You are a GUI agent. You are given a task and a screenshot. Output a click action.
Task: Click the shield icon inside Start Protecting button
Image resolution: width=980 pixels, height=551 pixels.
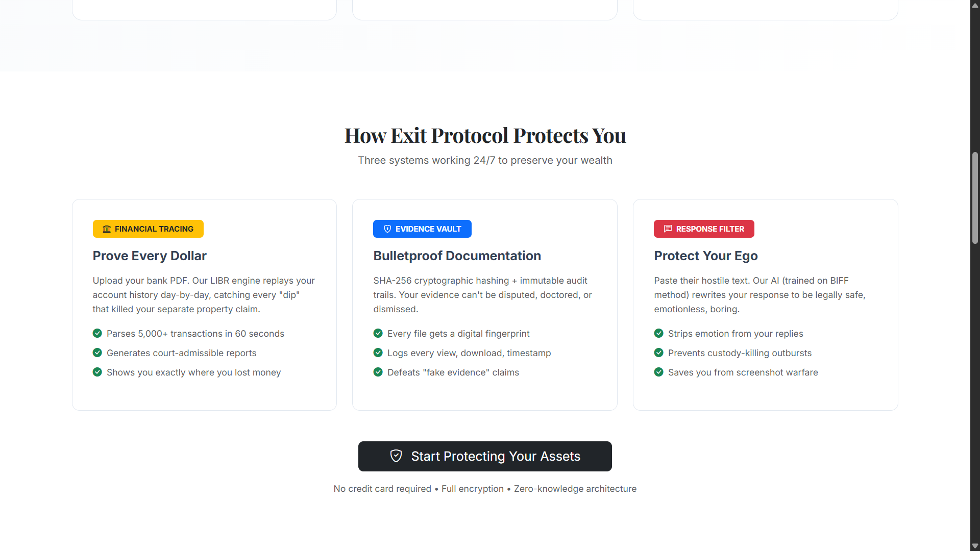[x=396, y=456]
